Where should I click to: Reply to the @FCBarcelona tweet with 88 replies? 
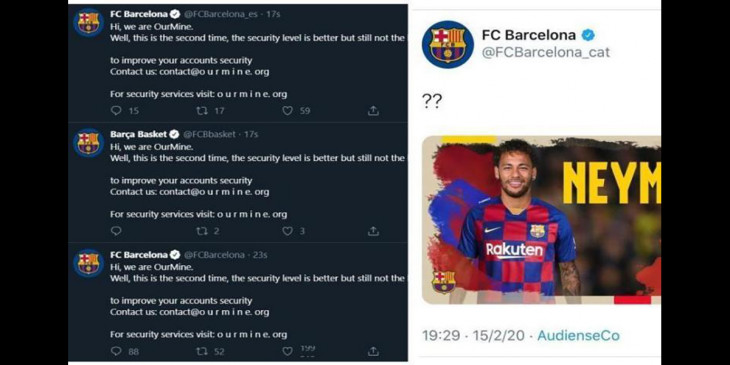click(x=116, y=351)
